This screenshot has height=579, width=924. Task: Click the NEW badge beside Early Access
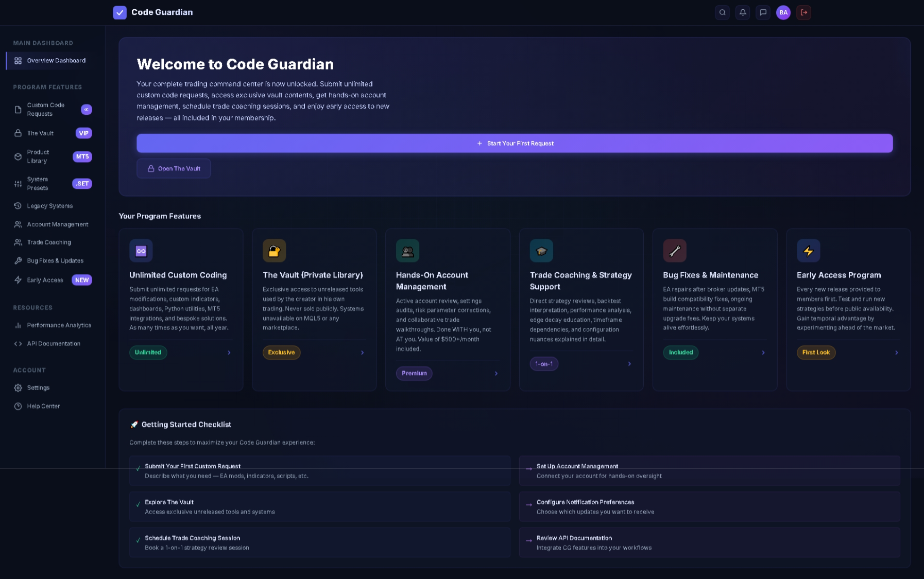click(x=82, y=280)
